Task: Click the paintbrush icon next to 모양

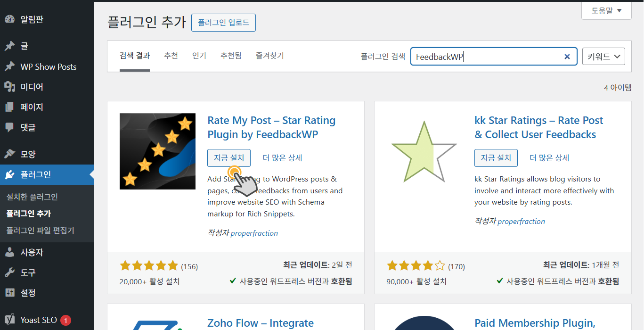Action: point(9,154)
